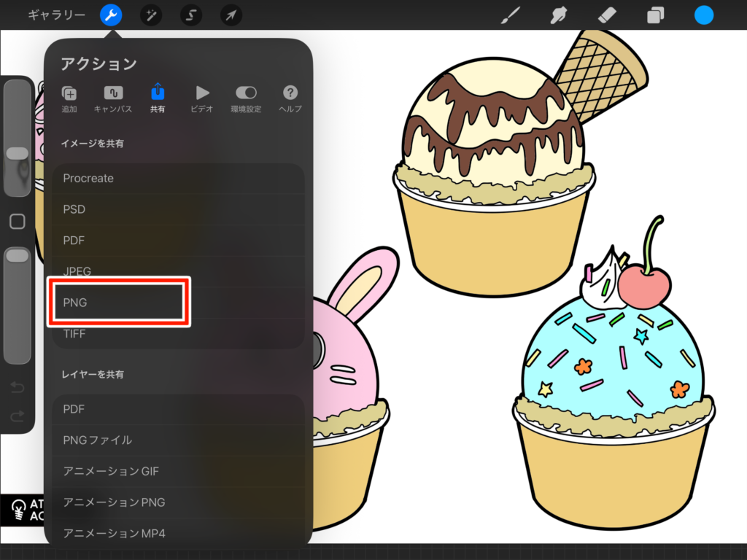
Task: Open the Adjustments magic wand icon
Action: 151,15
